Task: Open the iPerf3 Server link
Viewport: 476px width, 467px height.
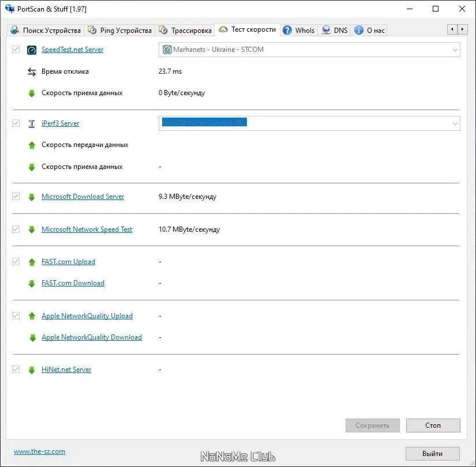Action: tap(60, 123)
